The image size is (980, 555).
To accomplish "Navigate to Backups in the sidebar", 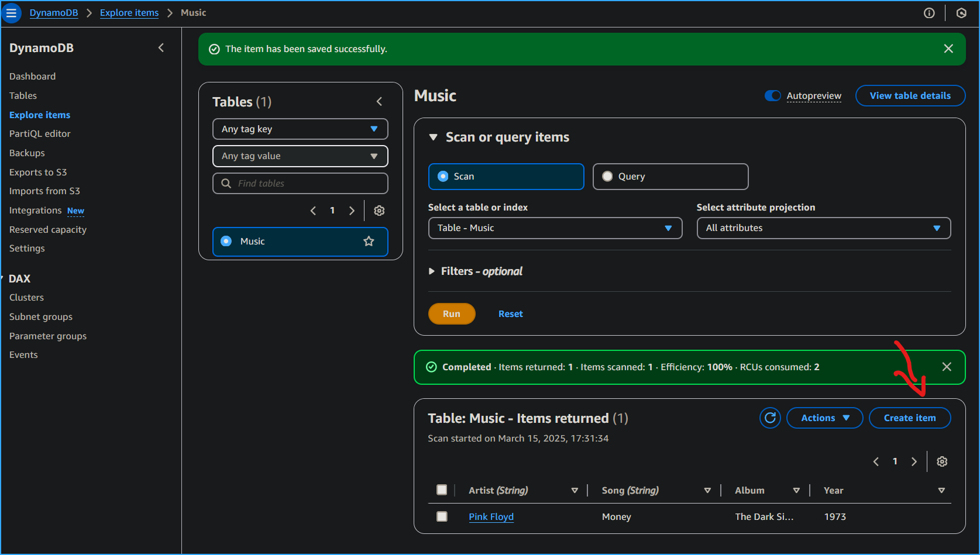I will click(x=26, y=153).
